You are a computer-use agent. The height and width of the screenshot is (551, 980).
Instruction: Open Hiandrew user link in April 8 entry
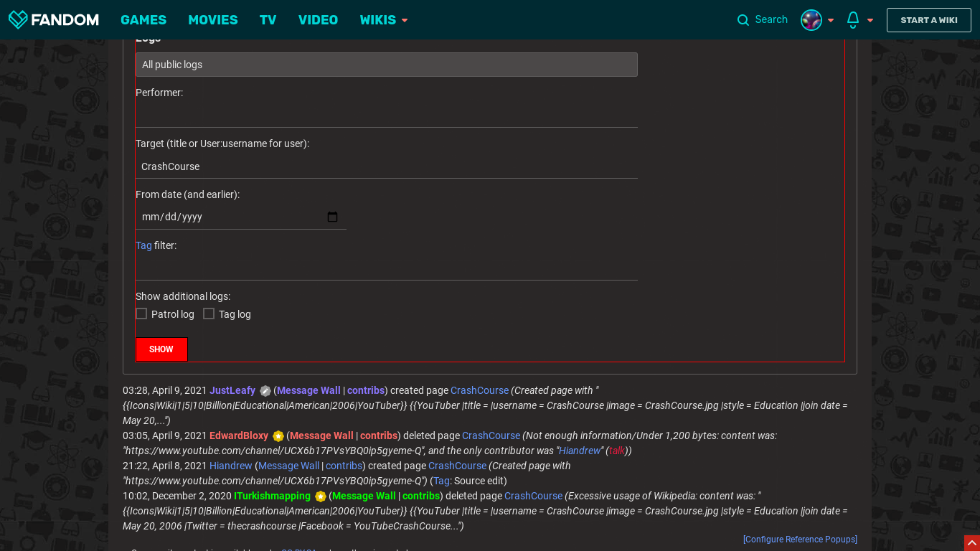tap(231, 466)
